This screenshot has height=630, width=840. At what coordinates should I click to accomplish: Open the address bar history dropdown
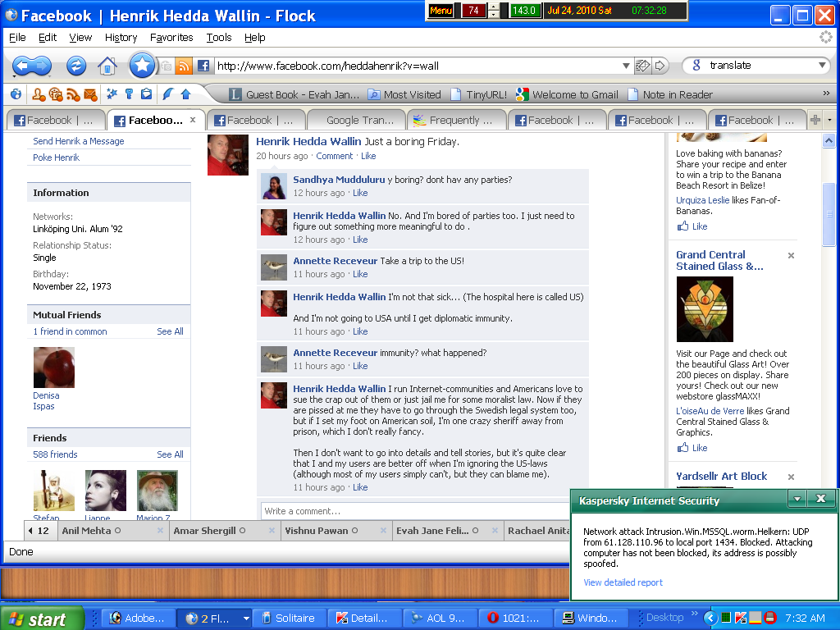tap(626, 66)
